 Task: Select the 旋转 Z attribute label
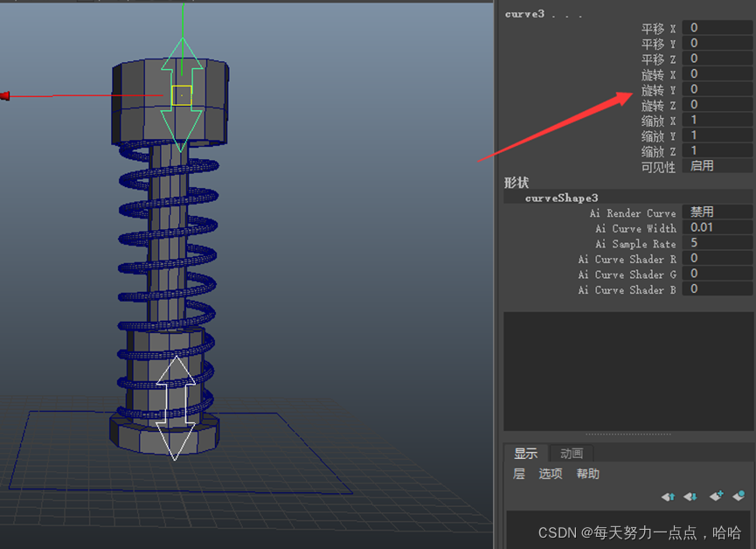coord(659,106)
